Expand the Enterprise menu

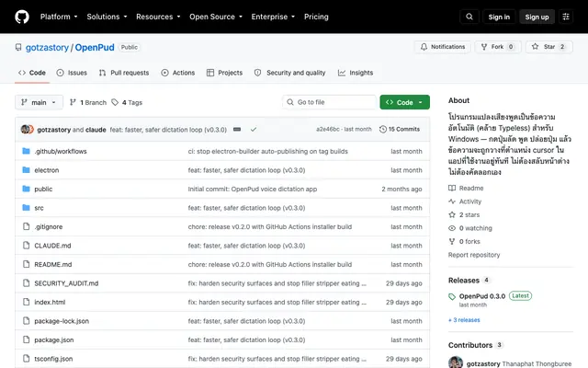tap(273, 17)
